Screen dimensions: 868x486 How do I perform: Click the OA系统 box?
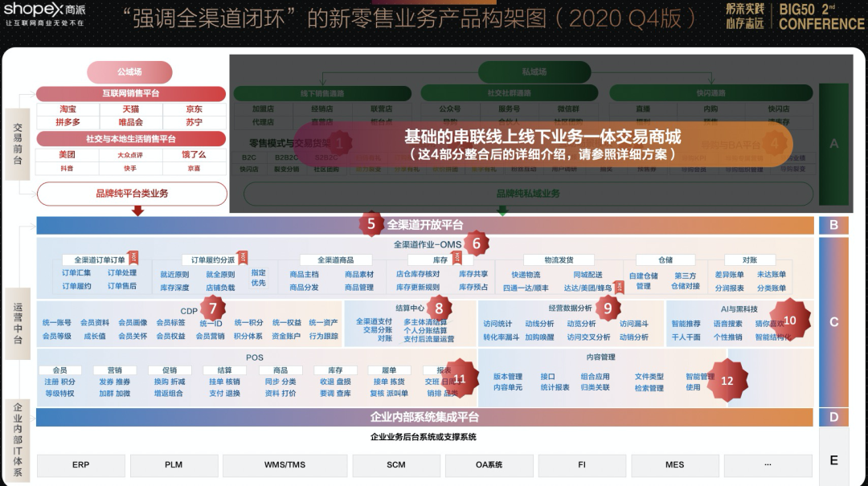[x=489, y=465]
